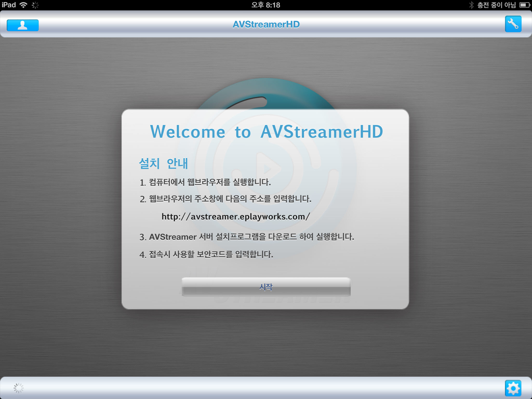
Task: Tap the loading spinner in bottom bar
Action: [18, 388]
